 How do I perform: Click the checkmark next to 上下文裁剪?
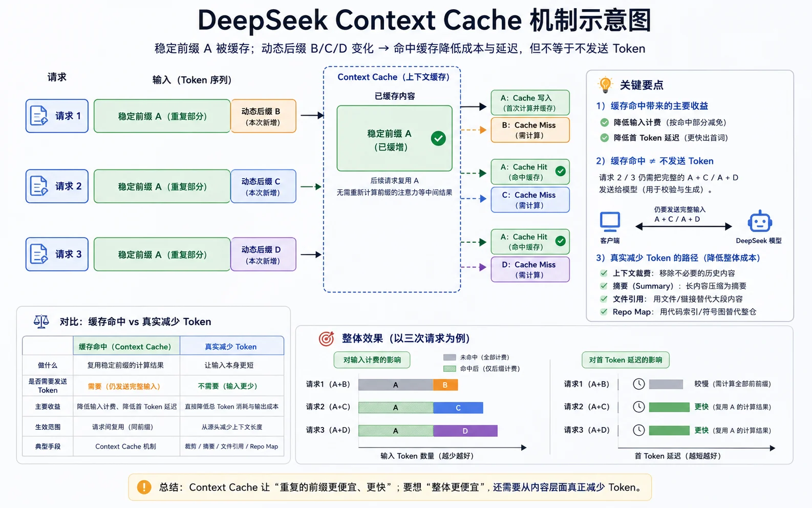coord(604,273)
